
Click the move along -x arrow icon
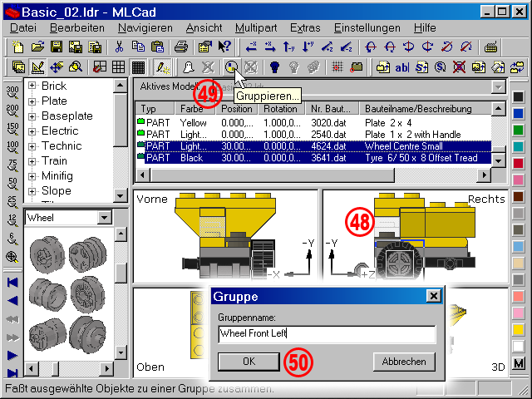coord(251,47)
